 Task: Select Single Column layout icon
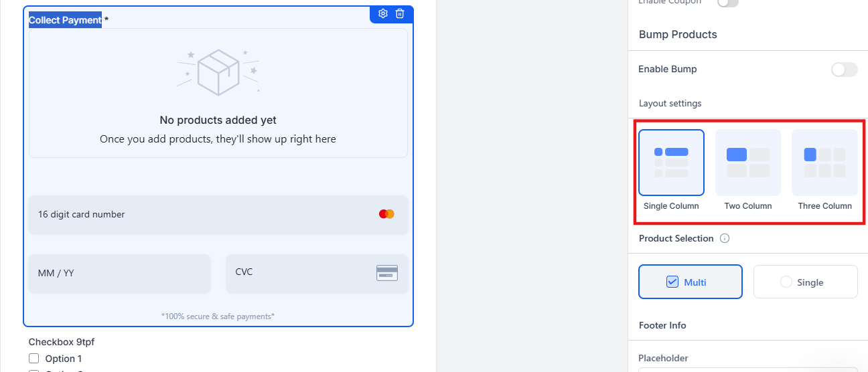tap(671, 163)
